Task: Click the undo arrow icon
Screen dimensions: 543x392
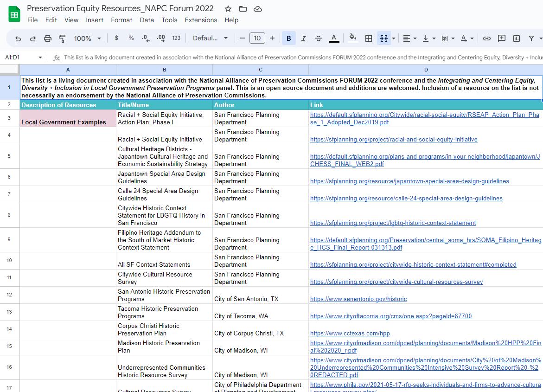Action: 18,39
